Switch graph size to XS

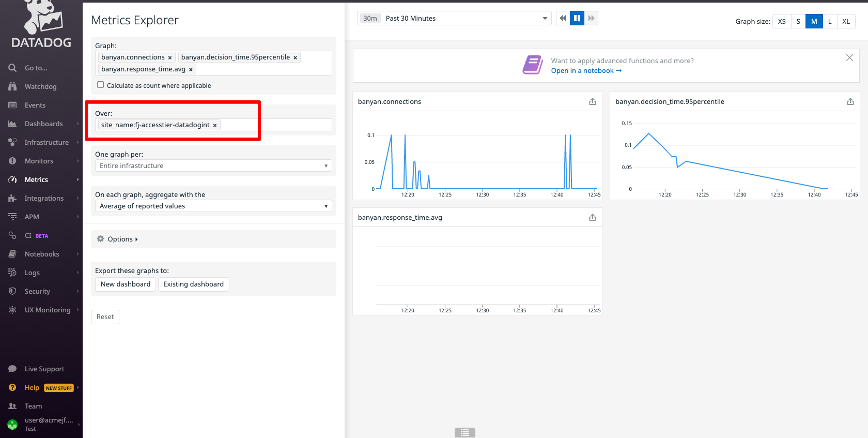781,21
